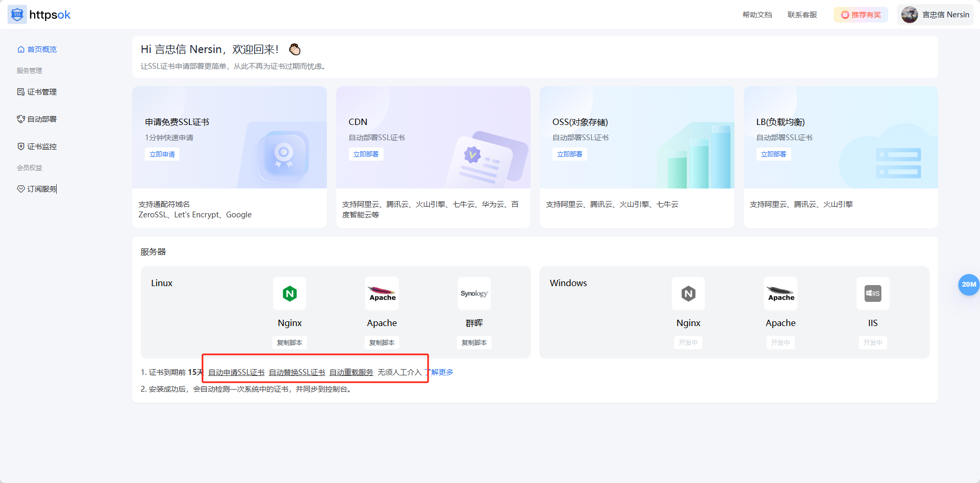
Task: Click the Apache icon in the Linux section
Action: coord(381,293)
